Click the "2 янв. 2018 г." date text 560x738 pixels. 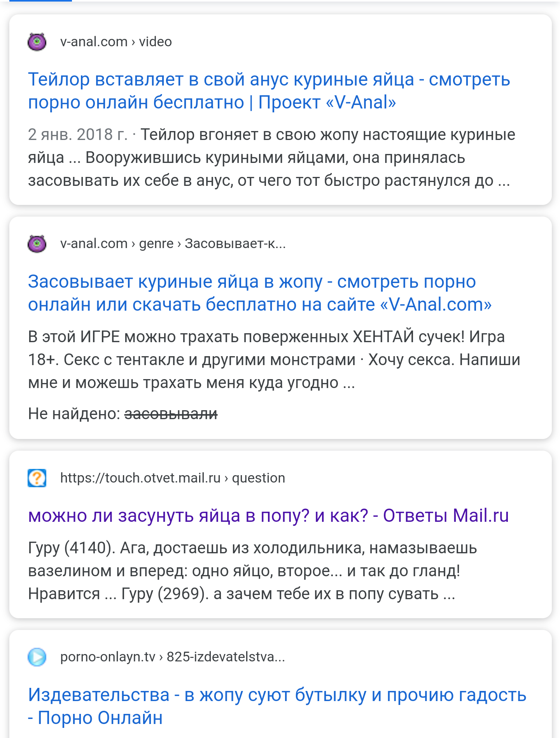coord(77,135)
